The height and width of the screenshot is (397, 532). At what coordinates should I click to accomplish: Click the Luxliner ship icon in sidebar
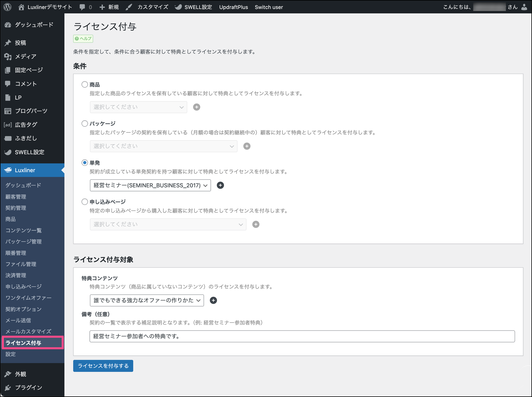coord(8,170)
